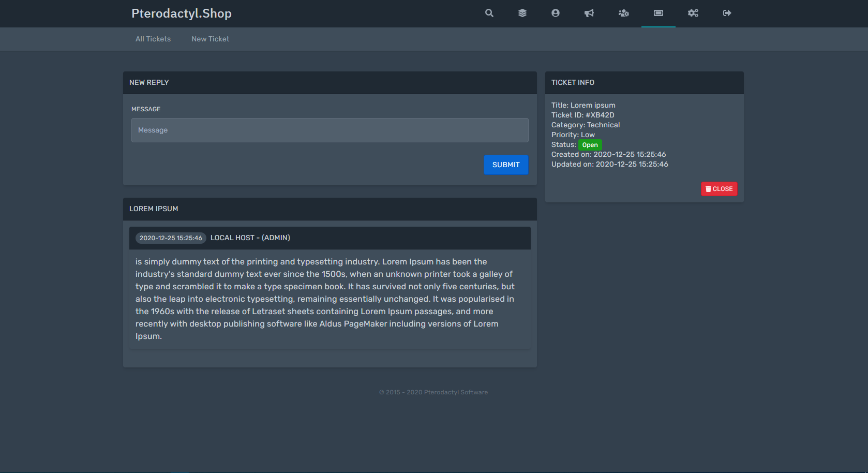Open the New Ticket tab
The image size is (868, 473).
[210, 39]
